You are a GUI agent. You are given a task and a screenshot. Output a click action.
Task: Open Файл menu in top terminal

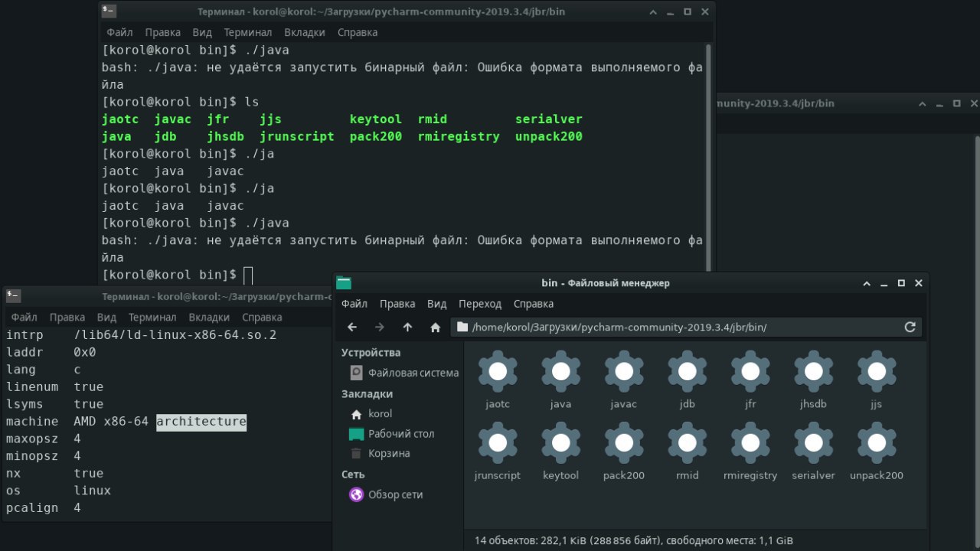(x=119, y=32)
